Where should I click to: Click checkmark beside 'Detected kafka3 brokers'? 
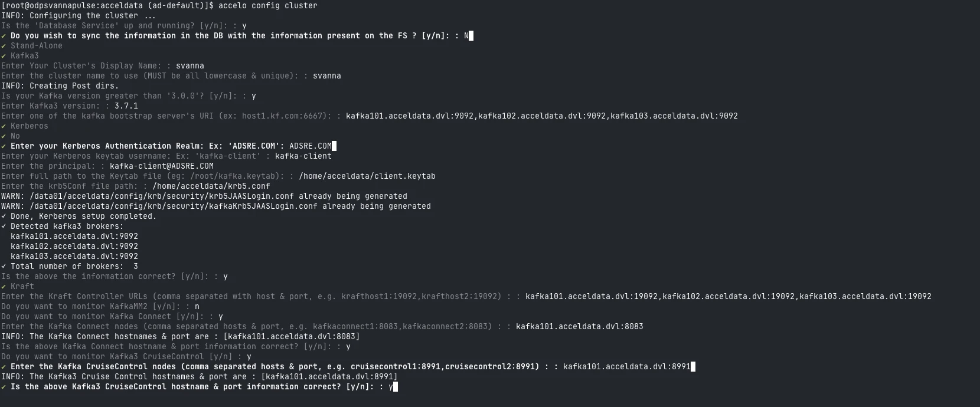[x=4, y=226]
